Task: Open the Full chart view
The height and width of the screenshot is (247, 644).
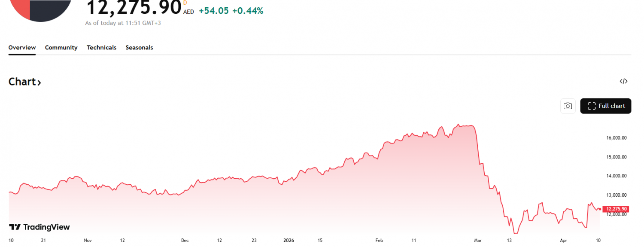Action: pyautogui.click(x=605, y=106)
